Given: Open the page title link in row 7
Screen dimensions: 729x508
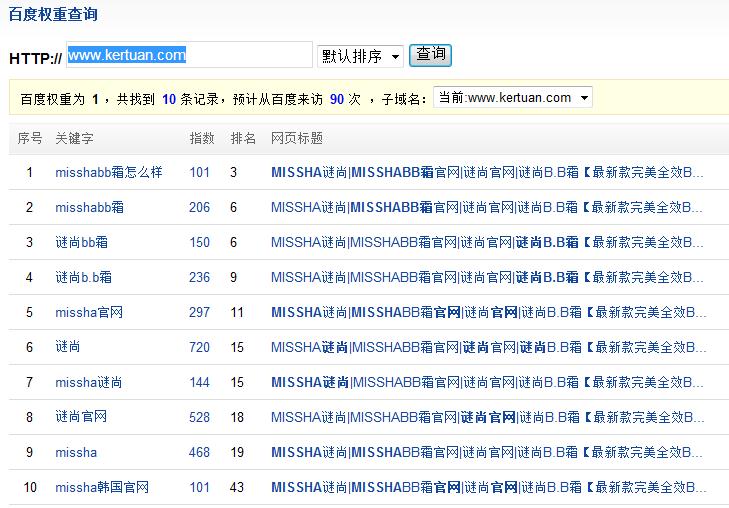Looking at the screenshot, I should click(x=487, y=383).
